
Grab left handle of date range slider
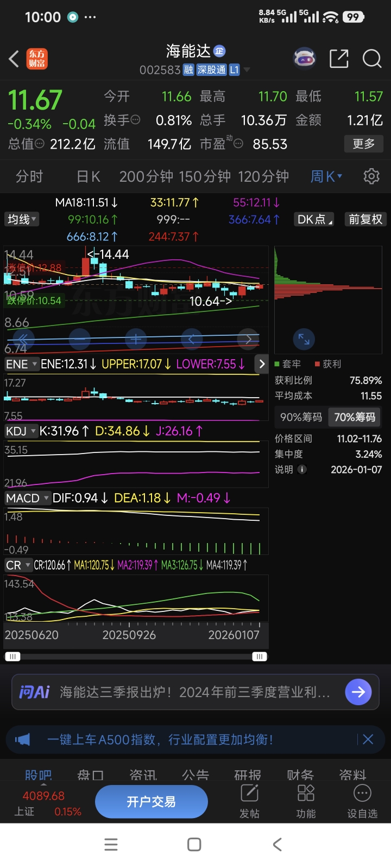(x=12, y=656)
